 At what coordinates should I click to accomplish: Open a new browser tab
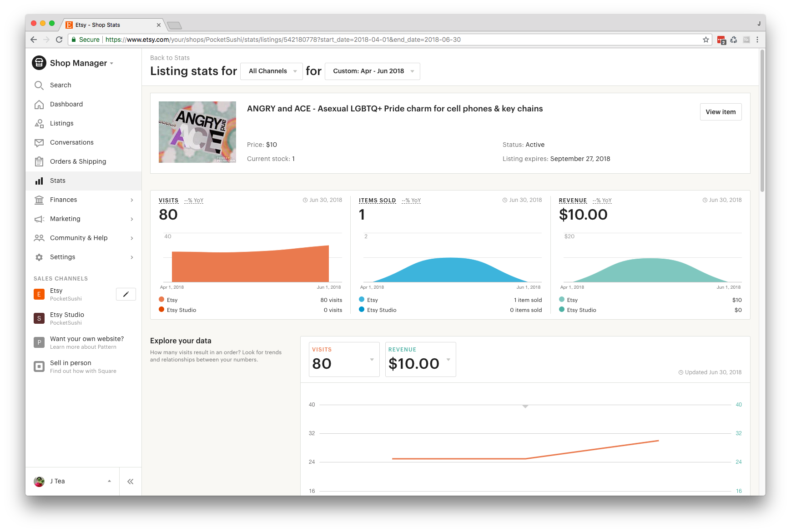[174, 25]
